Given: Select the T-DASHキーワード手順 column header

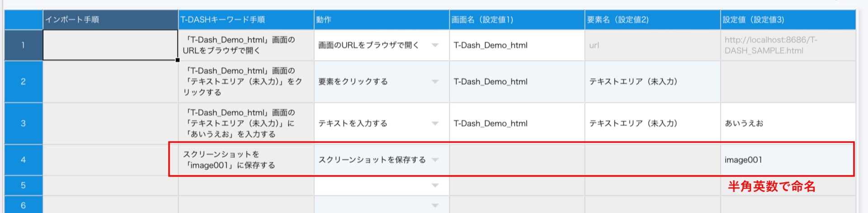Looking at the screenshot, I should pos(246,20).
